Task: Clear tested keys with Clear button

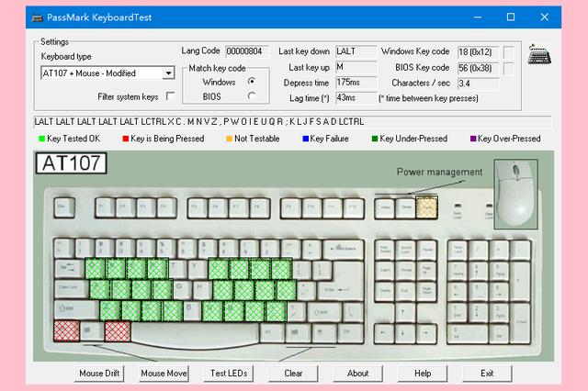Action: coord(293,374)
